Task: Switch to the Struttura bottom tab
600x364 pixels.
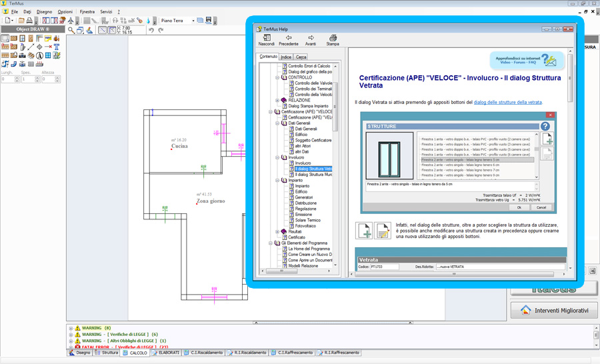Action: tap(107, 353)
